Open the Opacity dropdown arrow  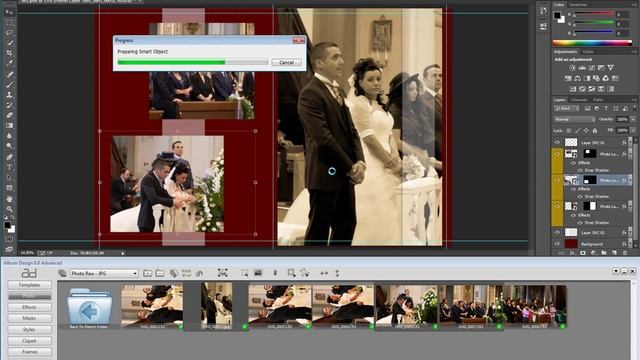(x=632, y=119)
